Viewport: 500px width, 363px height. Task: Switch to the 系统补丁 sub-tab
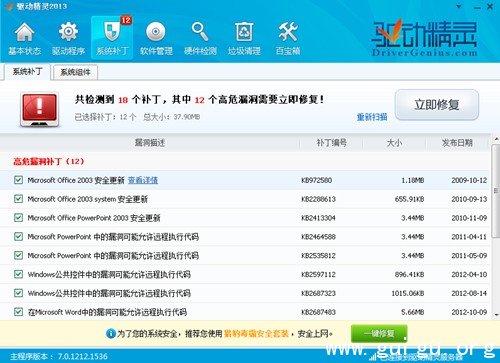27,72
